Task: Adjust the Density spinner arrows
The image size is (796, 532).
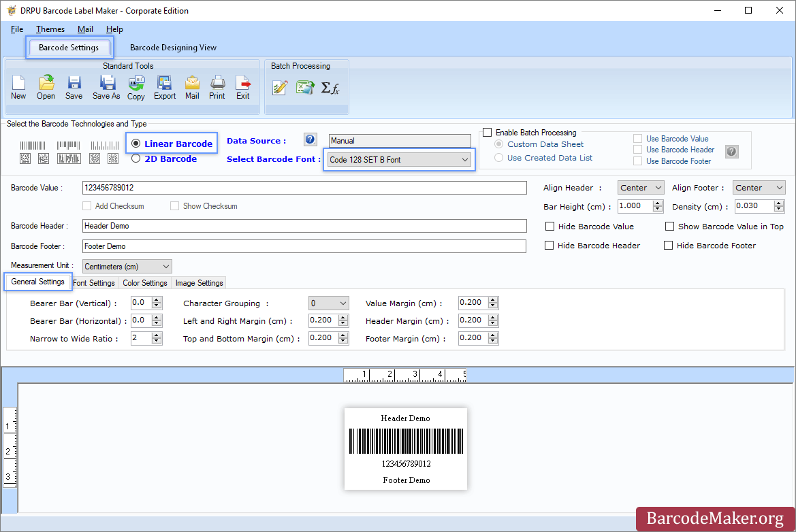Action: pyautogui.click(x=779, y=206)
